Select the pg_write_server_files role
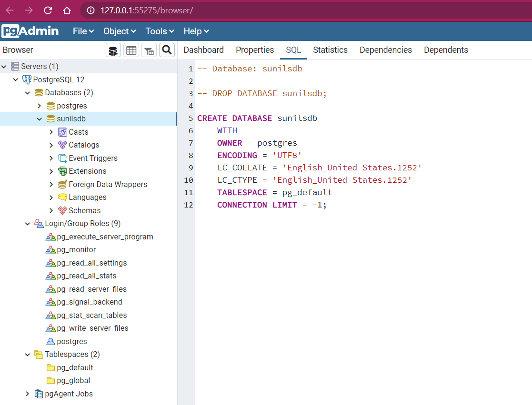The image size is (532, 405). [x=92, y=328]
